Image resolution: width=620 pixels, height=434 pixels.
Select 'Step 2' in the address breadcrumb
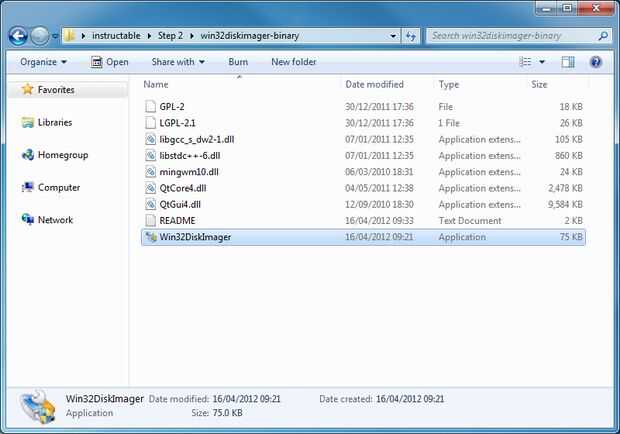click(170, 36)
